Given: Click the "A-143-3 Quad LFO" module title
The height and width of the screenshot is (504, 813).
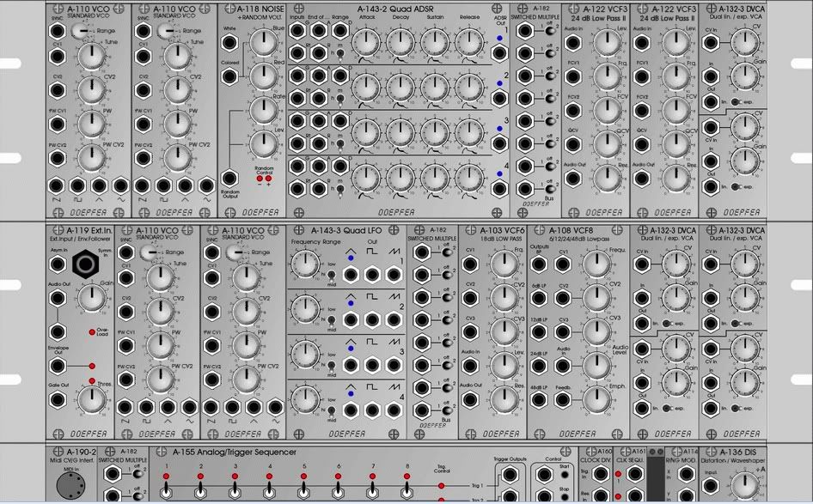Looking at the screenshot, I should click(x=346, y=230).
